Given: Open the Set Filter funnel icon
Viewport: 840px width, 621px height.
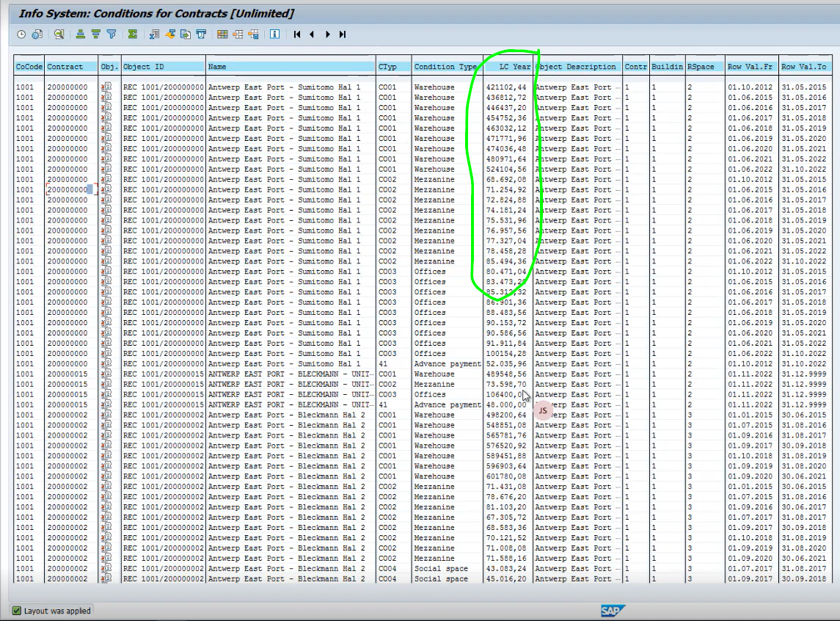Looking at the screenshot, I should point(112,34).
